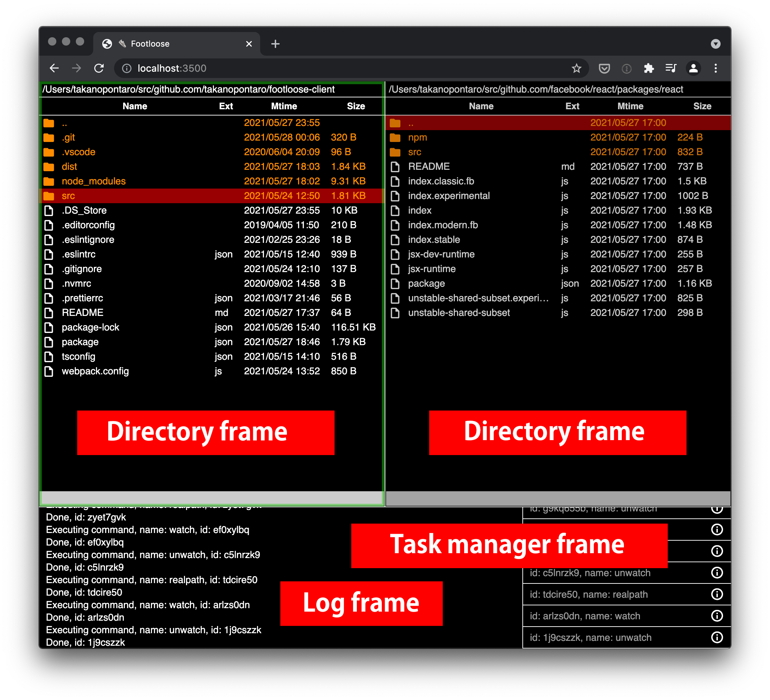Click the info icon for task 1j9cszzk
The width and height of the screenshot is (770, 700).
[x=716, y=637]
